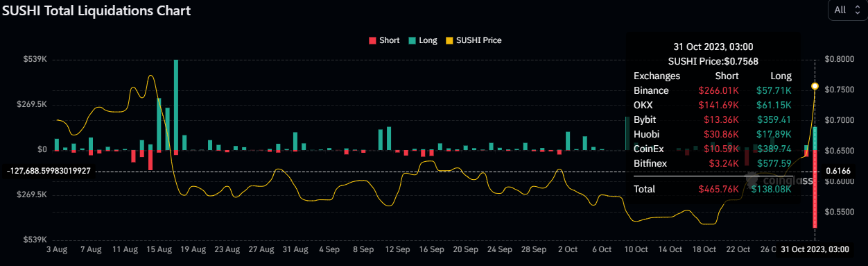Click the 11 Aug x-axis label
This screenshot has width=868, height=266.
click(125, 249)
